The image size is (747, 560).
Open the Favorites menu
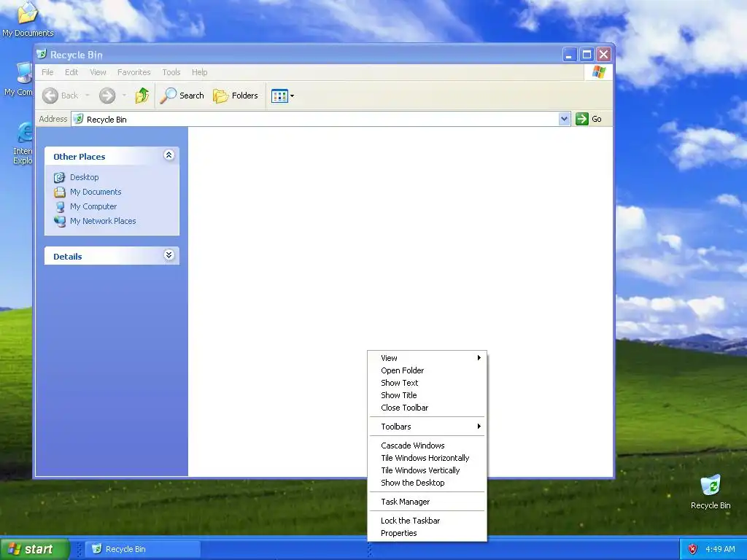coord(134,72)
